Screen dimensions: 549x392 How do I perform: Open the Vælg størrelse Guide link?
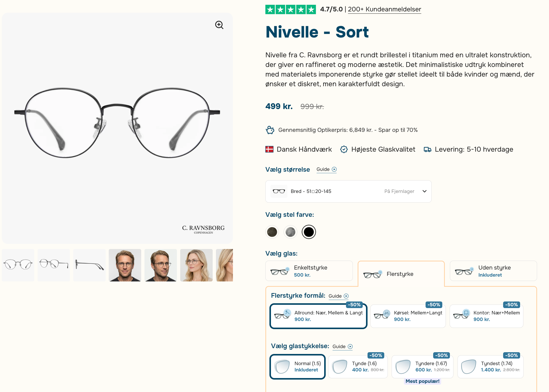(323, 169)
